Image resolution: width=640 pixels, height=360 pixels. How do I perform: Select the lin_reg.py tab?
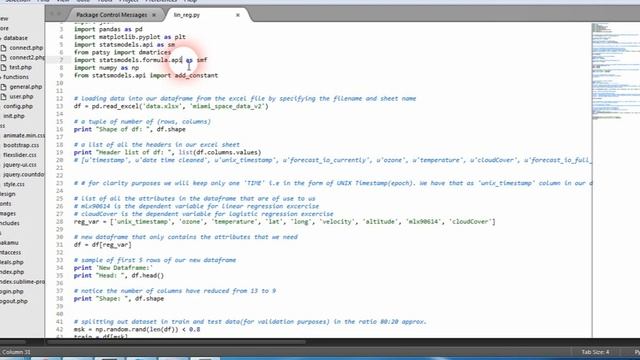coord(187,15)
